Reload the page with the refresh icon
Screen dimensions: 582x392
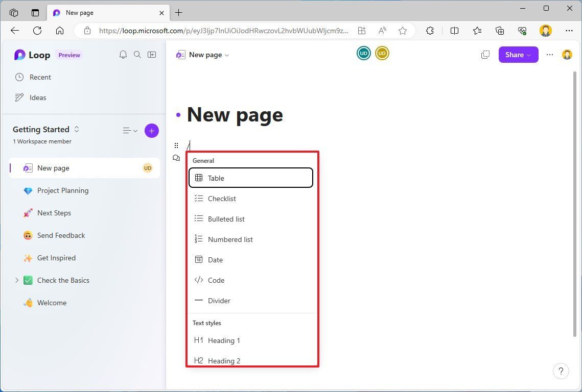coord(37,31)
